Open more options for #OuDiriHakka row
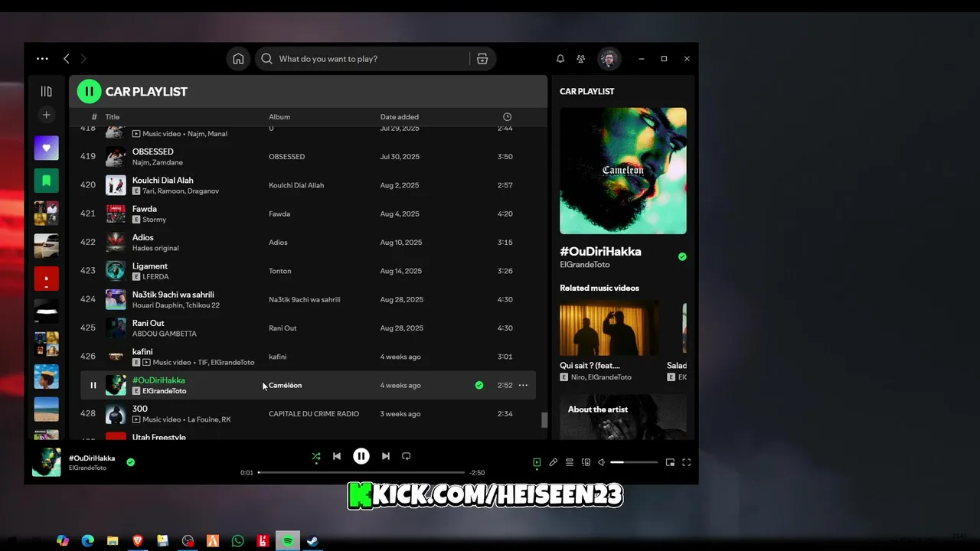The image size is (980, 551). tap(523, 386)
